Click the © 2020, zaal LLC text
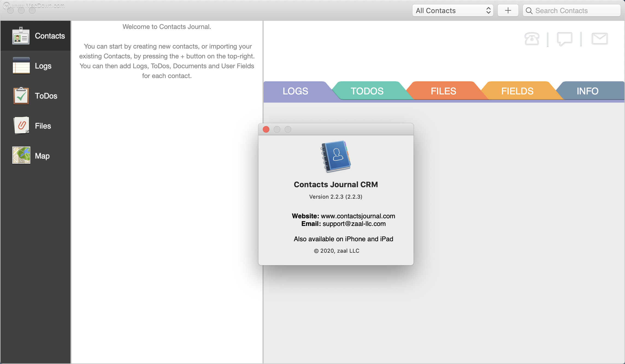625x364 pixels. click(x=337, y=251)
